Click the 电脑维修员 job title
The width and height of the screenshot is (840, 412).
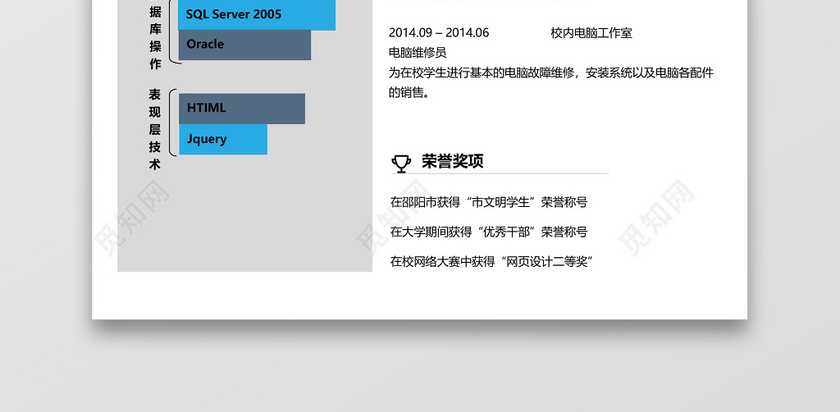(x=417, y=53)
